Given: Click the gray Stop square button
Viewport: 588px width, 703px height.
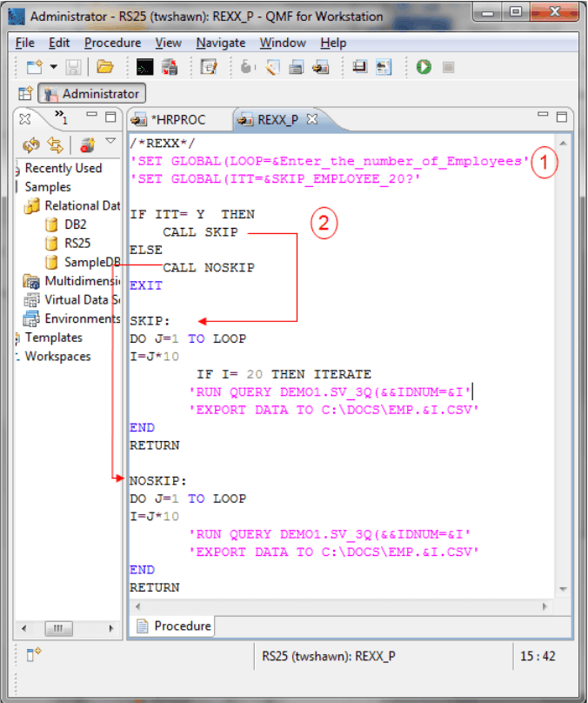Looking at the screenshot, I should click(448, 67).
